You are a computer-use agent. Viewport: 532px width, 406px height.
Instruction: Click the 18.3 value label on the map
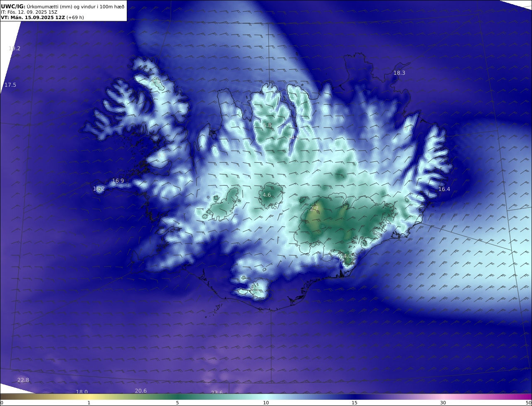[x=399, y=73]
